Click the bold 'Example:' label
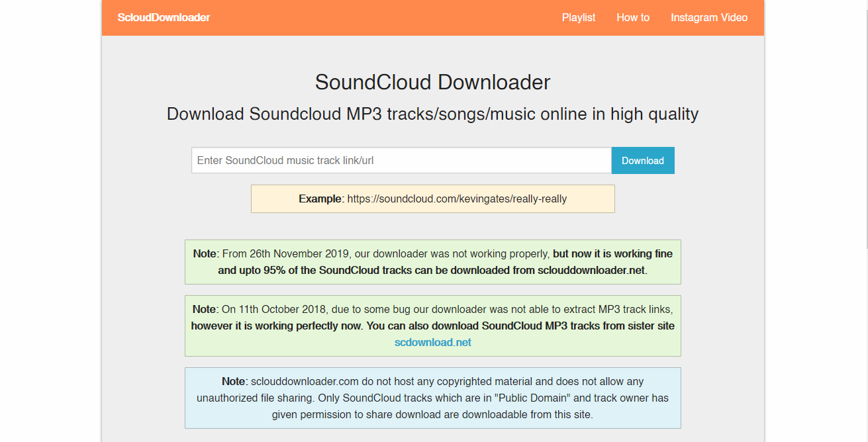This screenshot has width=868, height=442. tap(321, 199)
